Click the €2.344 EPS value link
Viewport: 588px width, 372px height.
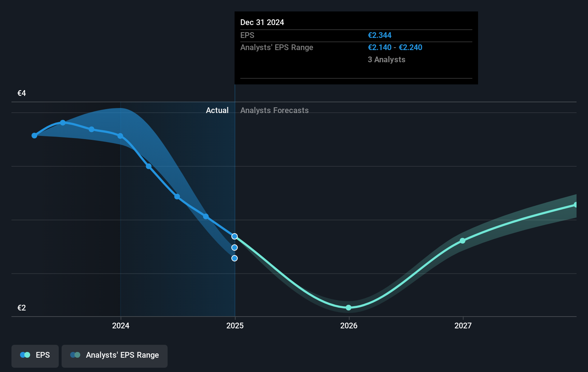380,35
